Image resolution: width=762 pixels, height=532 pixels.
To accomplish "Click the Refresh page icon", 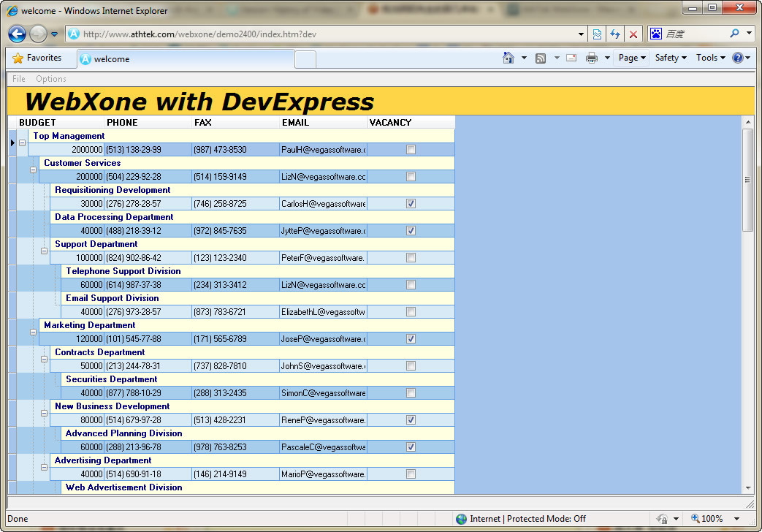I will [615, 34].
